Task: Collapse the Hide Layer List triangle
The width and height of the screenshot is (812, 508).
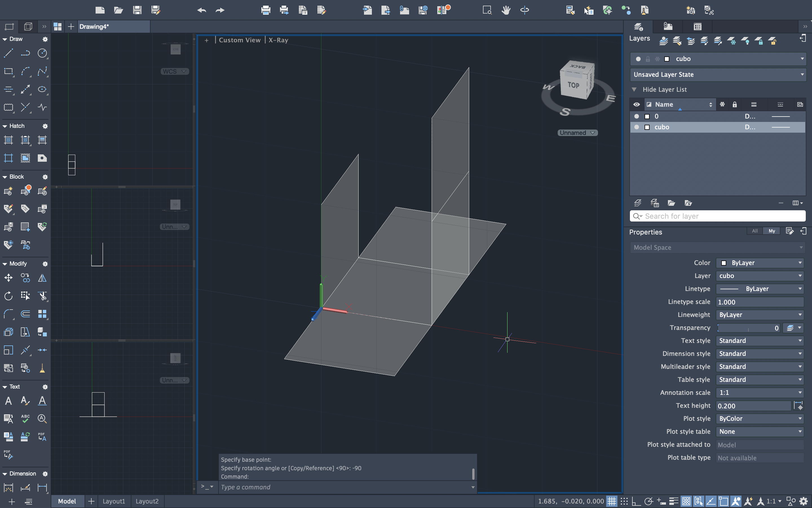Action: pos(634,89)
